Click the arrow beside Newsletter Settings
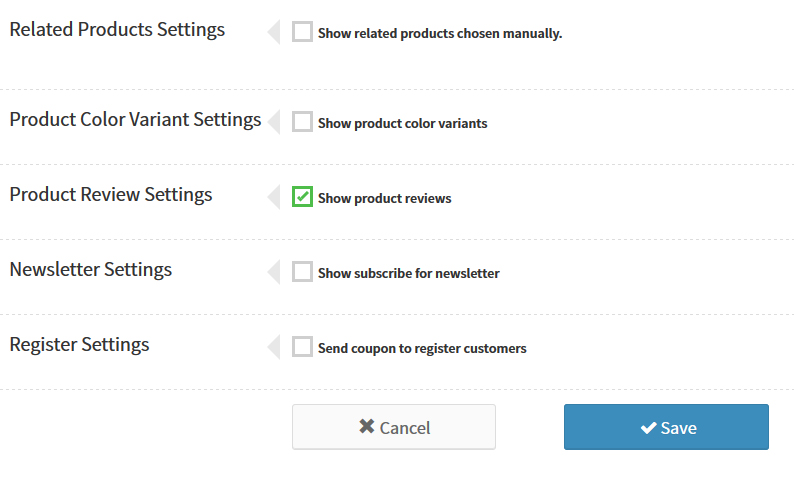 pos(274,272)
